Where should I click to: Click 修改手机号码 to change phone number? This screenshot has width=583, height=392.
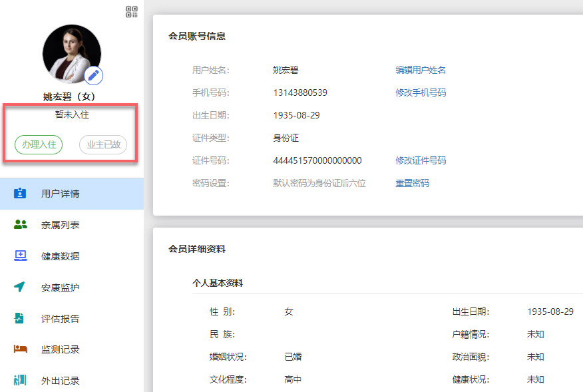point(421,93)
